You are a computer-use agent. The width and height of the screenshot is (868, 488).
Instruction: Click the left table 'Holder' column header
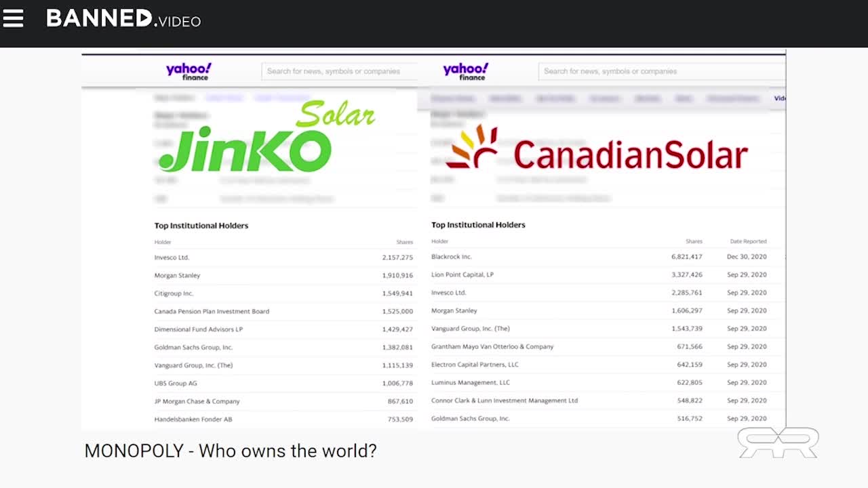(163, 242)
